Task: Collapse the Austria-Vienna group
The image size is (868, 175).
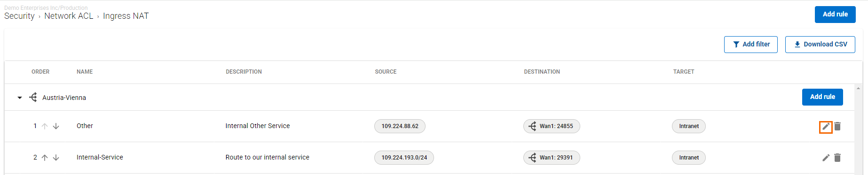Action: point(20,98)
